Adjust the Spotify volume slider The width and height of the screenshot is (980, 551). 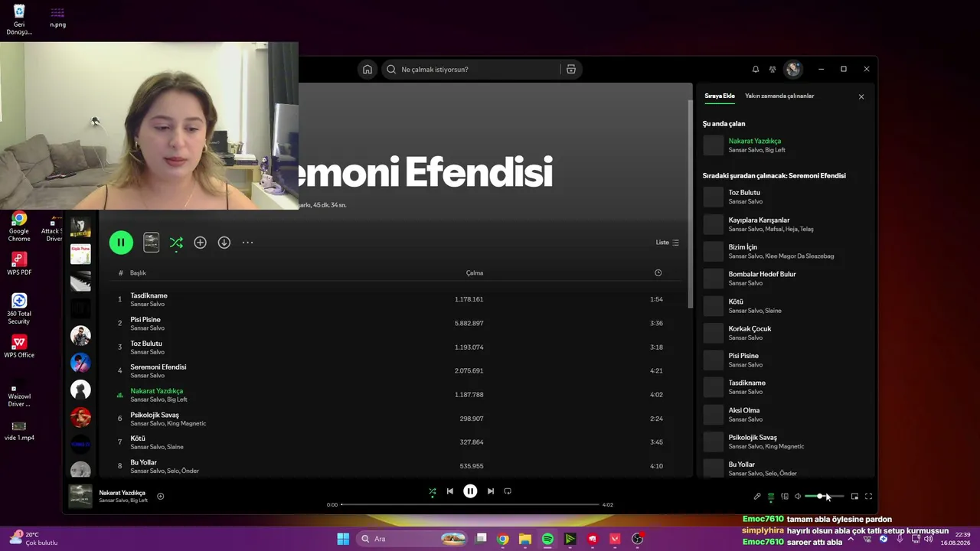click(x=824, y=497)
